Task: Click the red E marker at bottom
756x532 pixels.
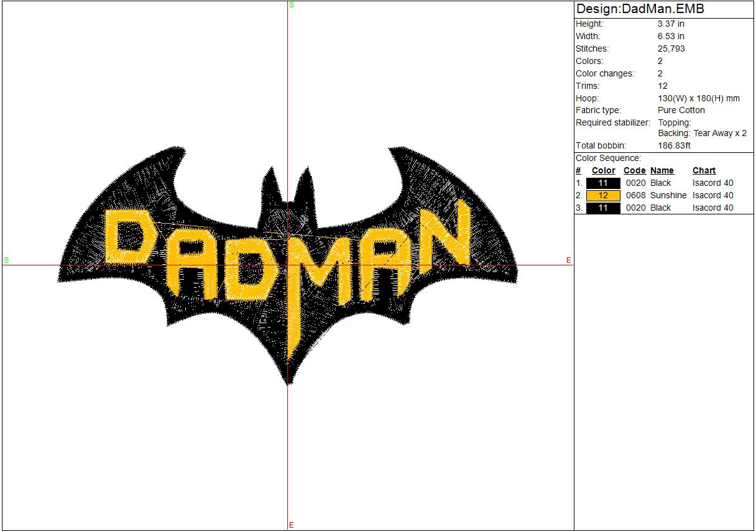Action: (291, 525)
